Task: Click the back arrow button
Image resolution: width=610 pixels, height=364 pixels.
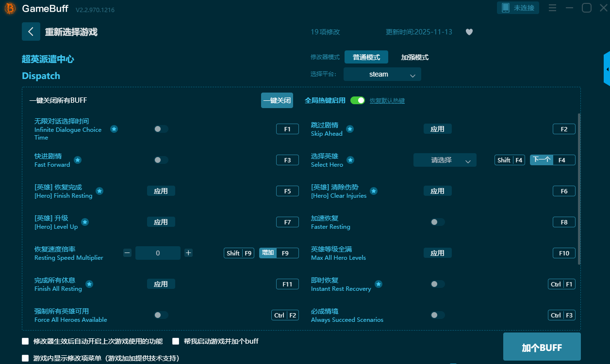Action: (x=31, y=32)
